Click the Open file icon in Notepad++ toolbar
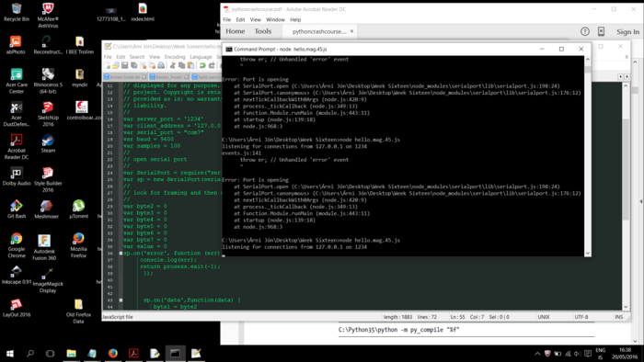 pyautogui.click(x=116, y=65)
